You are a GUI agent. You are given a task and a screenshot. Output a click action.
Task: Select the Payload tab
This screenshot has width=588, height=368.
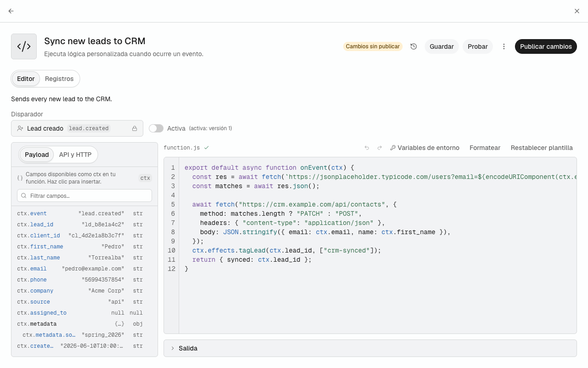[37, 155]
